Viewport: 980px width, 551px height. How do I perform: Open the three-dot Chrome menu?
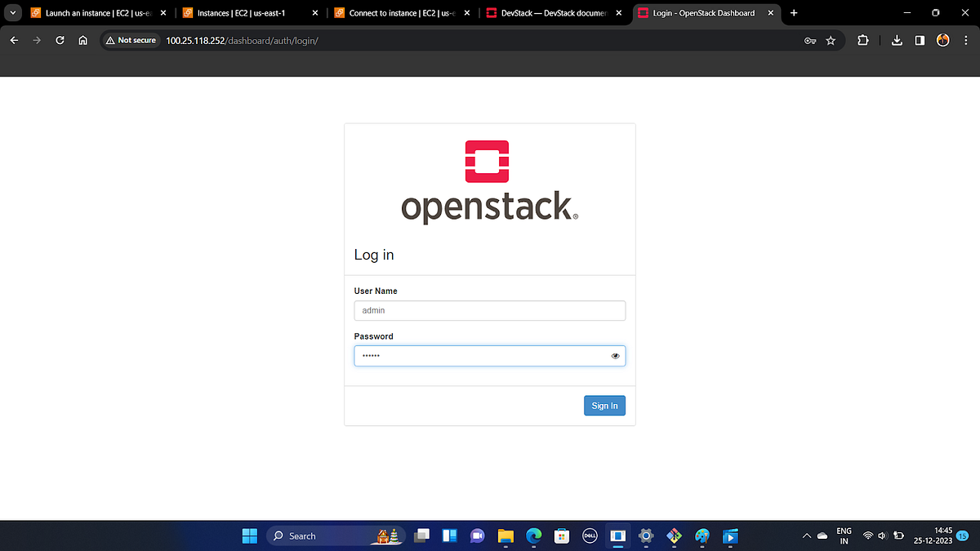(x=966, y=40)
